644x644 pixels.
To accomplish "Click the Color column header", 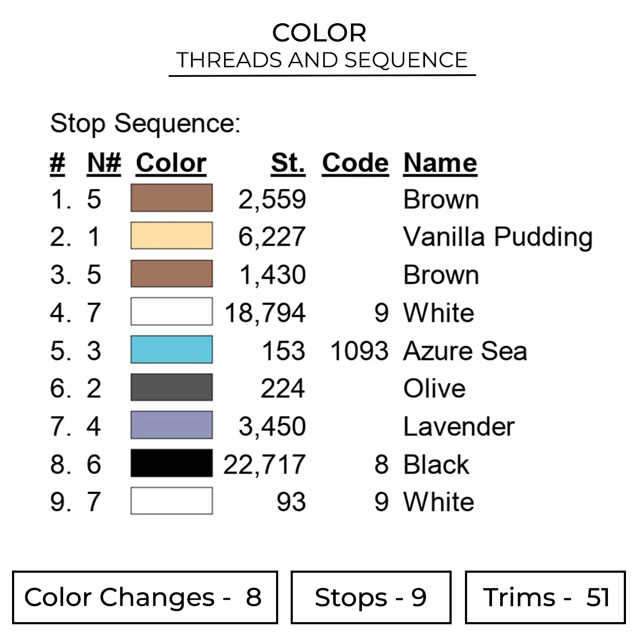I will point(171,163).
